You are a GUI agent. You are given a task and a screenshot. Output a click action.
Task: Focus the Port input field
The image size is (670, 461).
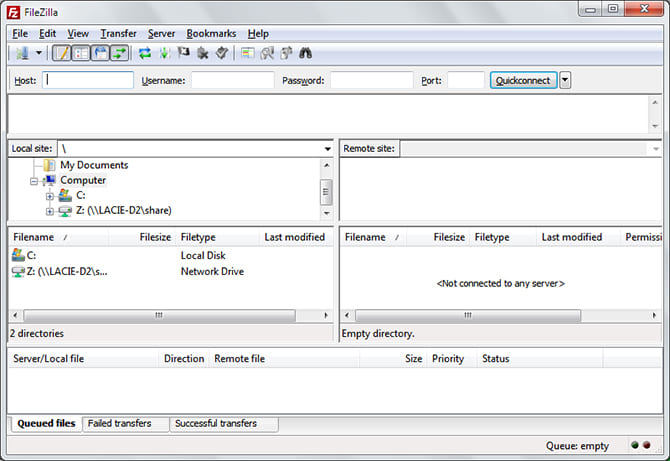pos(466,80)
